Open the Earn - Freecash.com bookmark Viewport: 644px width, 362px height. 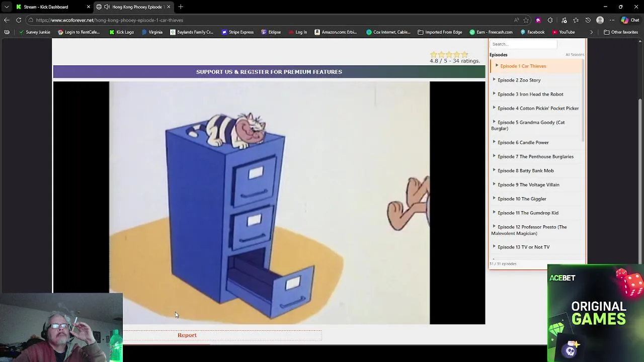coord(491,32)
